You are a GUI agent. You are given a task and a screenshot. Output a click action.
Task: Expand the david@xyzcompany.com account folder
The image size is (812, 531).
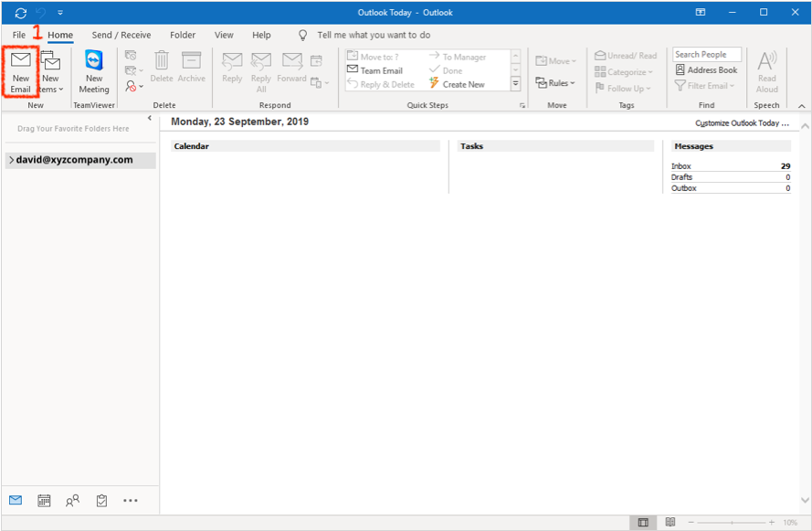[x=10, y=160]
